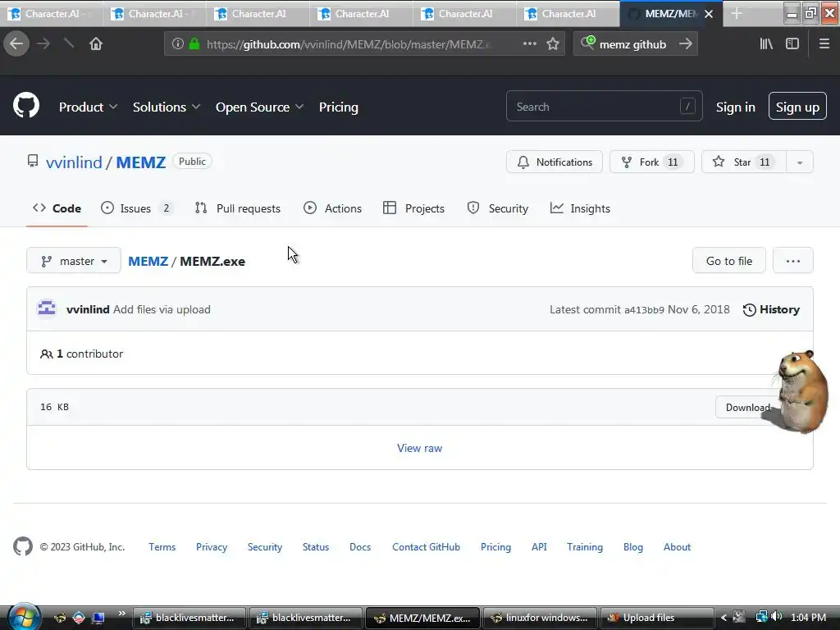
Task: Open the footer About link
Action: 677,547
